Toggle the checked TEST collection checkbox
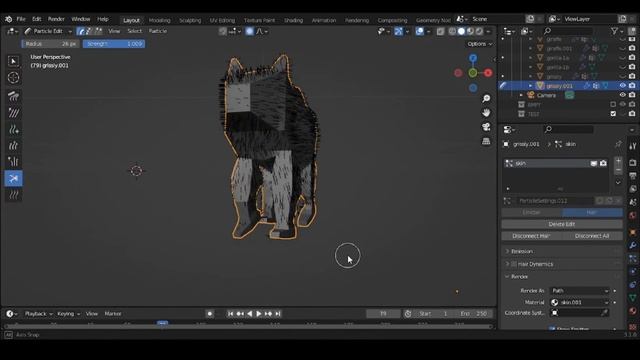 (613, 114)
